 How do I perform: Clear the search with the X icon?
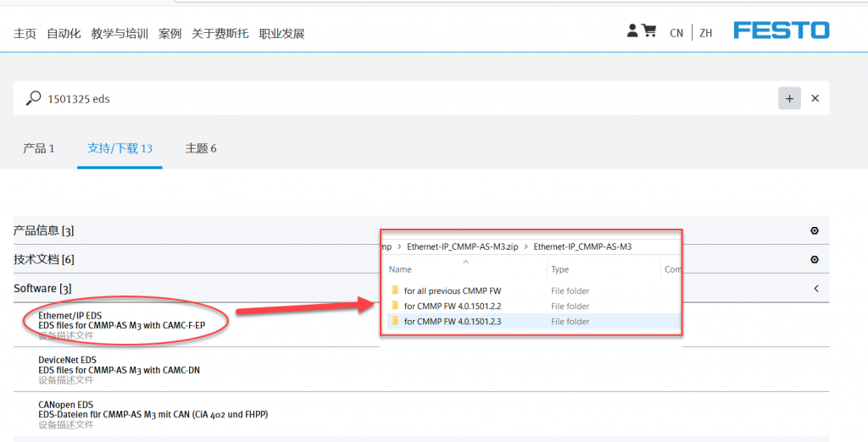pyautogui.click(x=815, y=98)
